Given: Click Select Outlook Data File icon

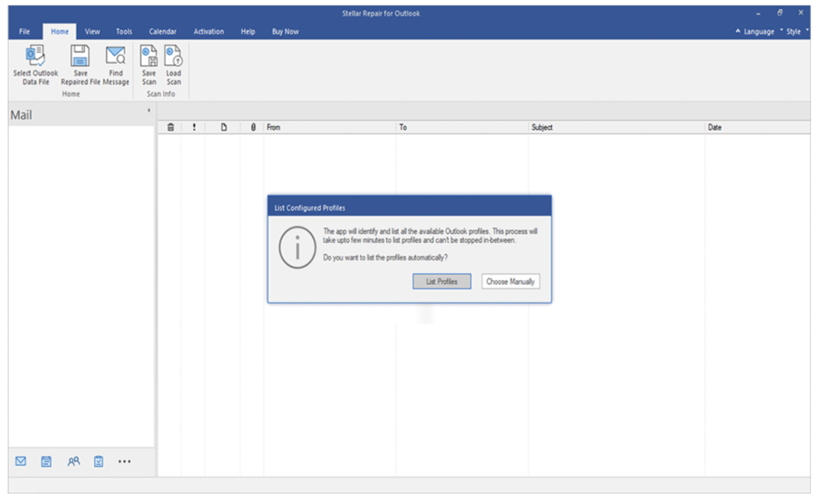Looking at the screenshot, I should (35, 56).
